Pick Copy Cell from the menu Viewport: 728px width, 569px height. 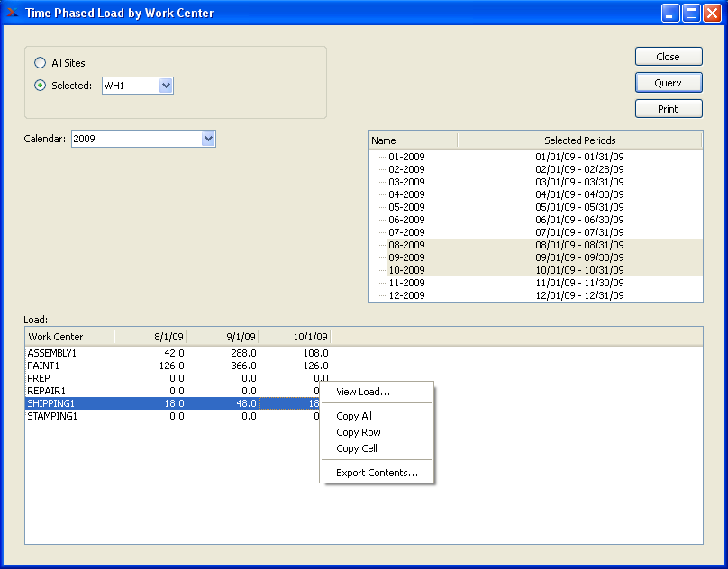click(357, 448)
